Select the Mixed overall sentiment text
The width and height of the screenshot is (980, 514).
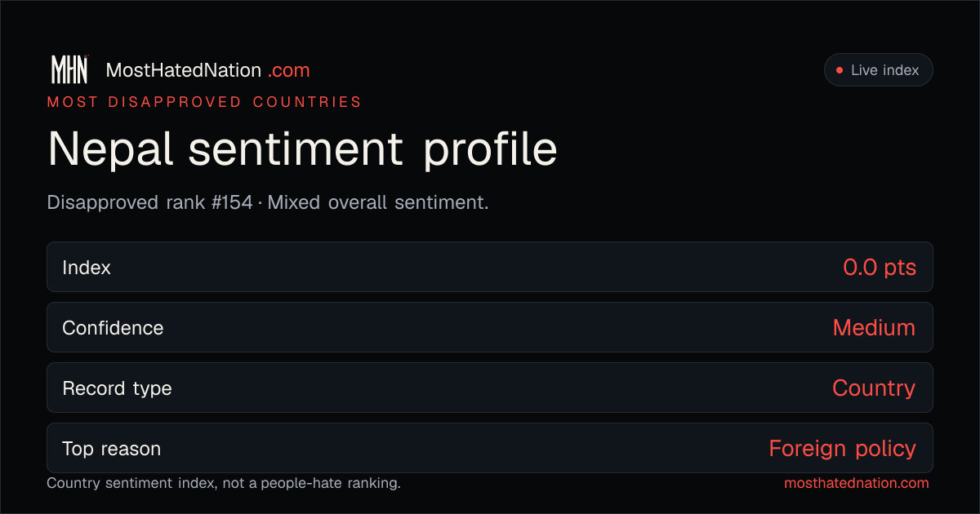(x=378, y=202)
